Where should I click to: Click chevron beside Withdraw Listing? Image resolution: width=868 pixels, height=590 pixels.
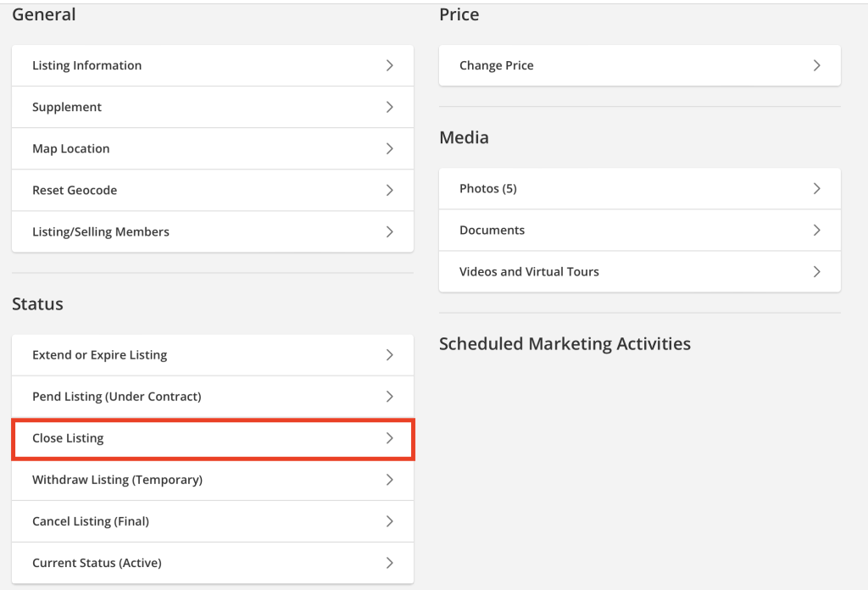click(390, 479)
